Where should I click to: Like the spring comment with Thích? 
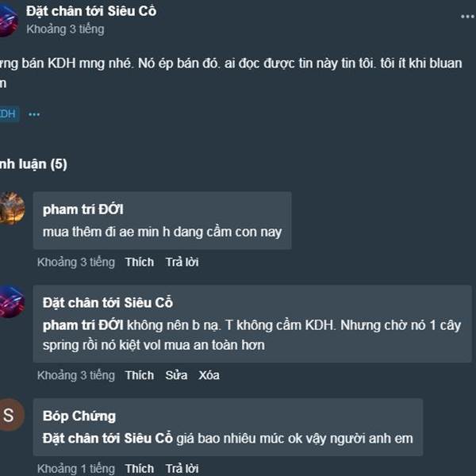click(140, 375)
